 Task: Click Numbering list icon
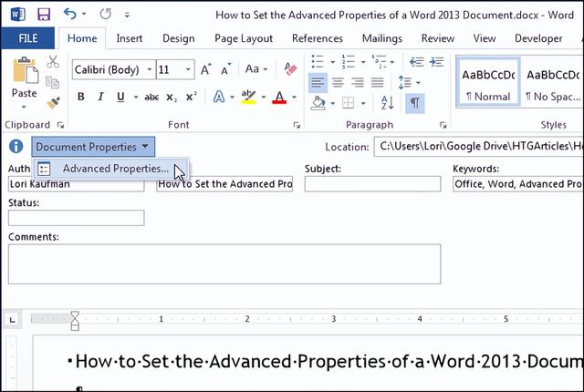click(349, 62)
